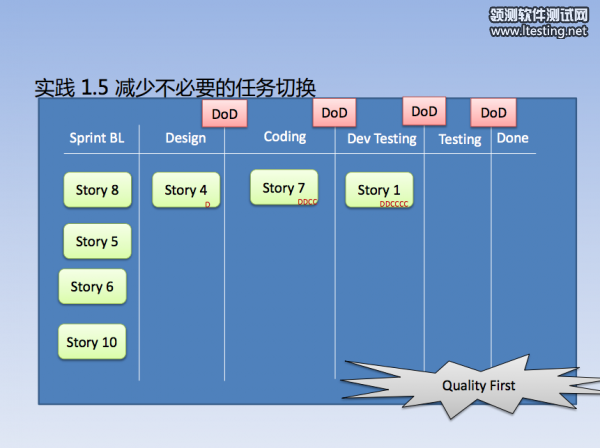Select the Story 5 card
The image size is (600, 448).
98,241
